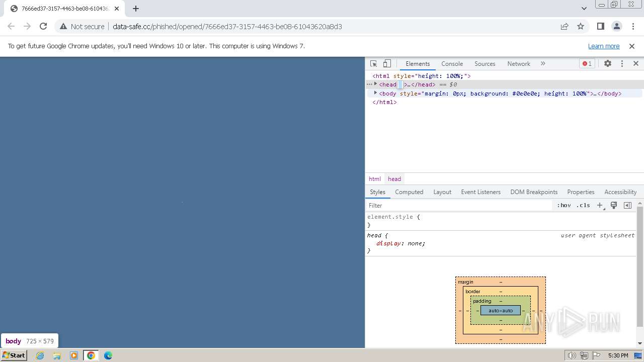This screenshot has height=362, width=644.
Task: Go forward in browser history
Action: (27, 26)
